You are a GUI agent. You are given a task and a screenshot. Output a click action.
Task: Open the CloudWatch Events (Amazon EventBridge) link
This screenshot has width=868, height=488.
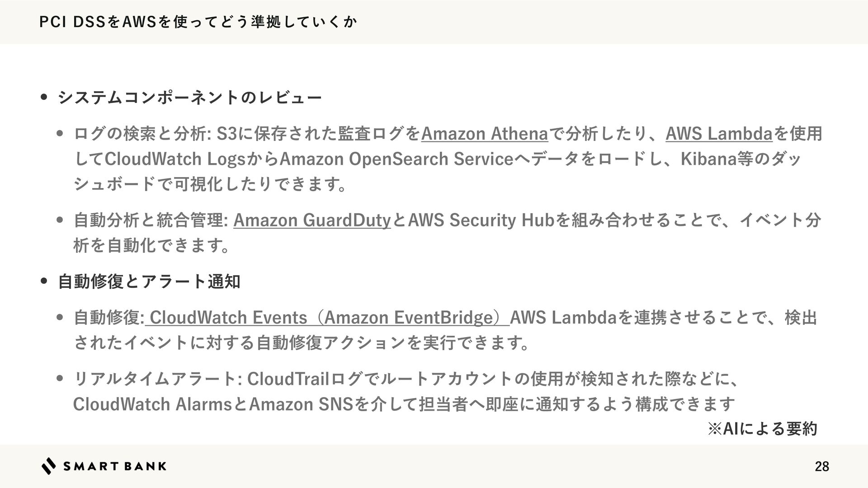tap(327, 318)
